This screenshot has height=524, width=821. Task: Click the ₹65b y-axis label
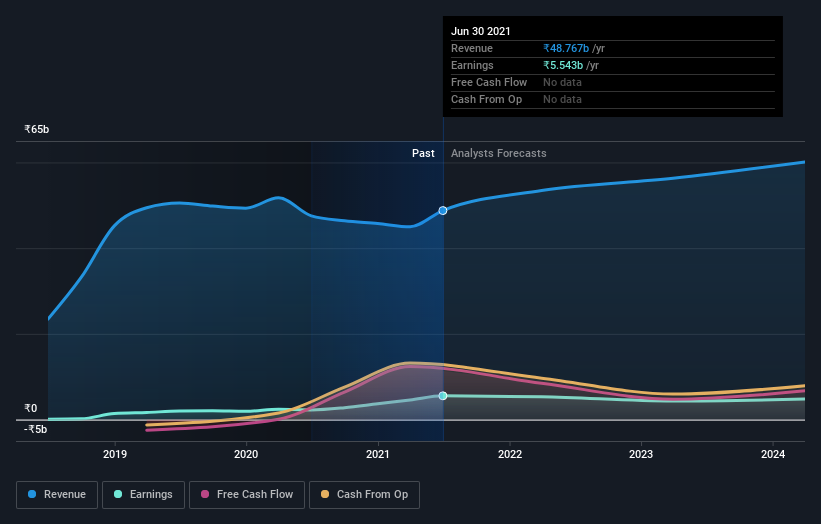click(37, 129)
